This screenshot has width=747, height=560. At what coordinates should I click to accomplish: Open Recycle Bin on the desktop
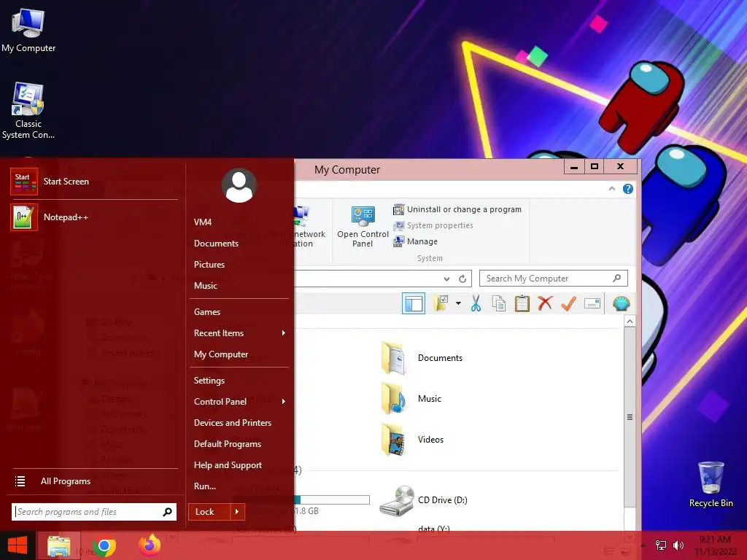pyautogui.click(x=711, y=484)
